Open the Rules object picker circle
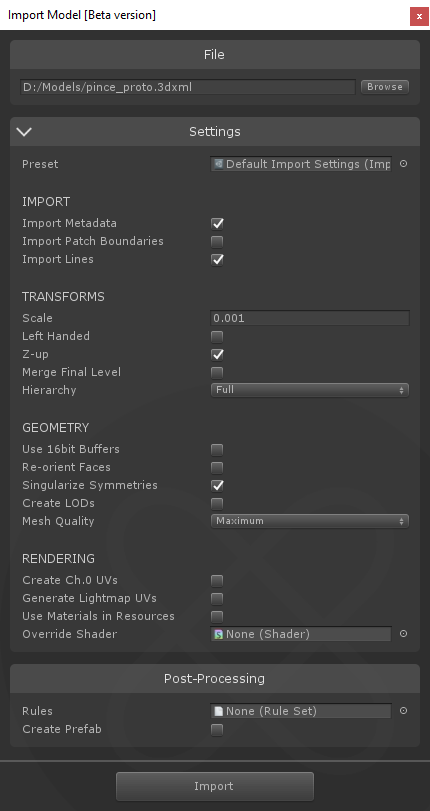 pos(404,711)
